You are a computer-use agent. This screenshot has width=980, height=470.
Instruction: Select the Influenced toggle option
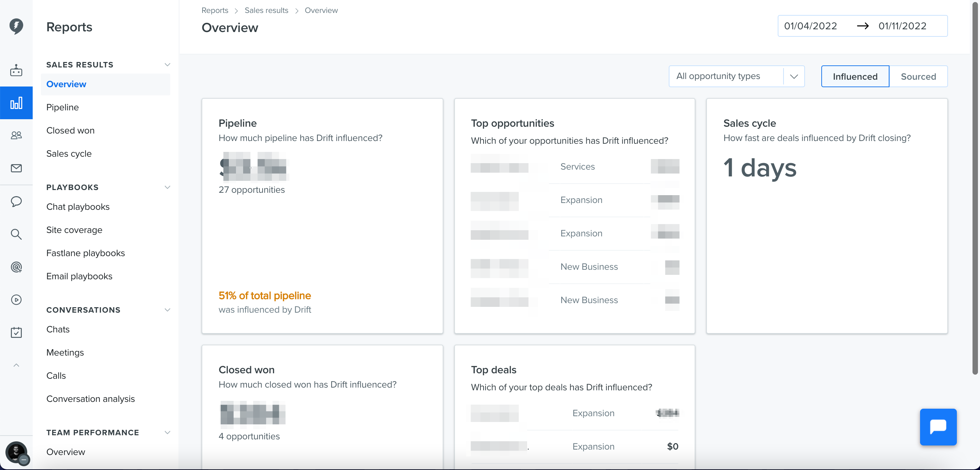855,77
